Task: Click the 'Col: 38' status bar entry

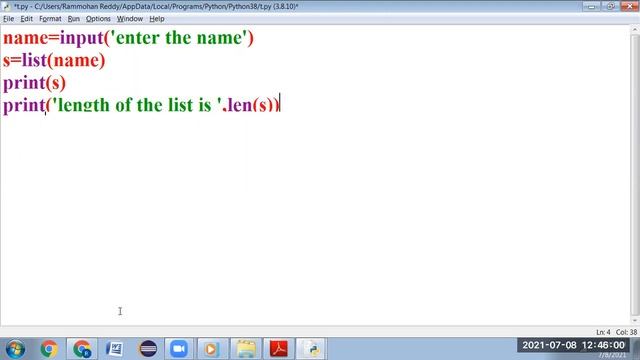Action: coord(626,332)
